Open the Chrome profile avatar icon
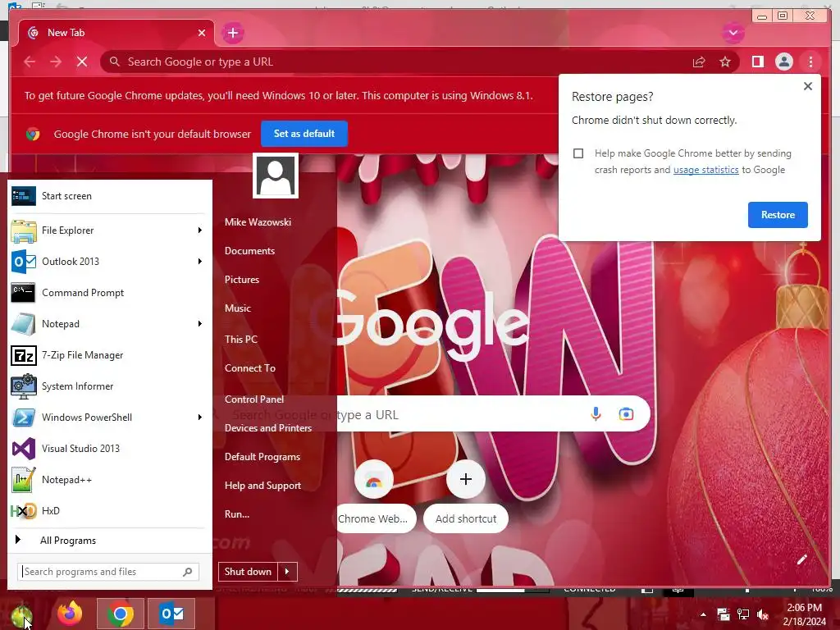840x630 pixels. click(783, 62)
